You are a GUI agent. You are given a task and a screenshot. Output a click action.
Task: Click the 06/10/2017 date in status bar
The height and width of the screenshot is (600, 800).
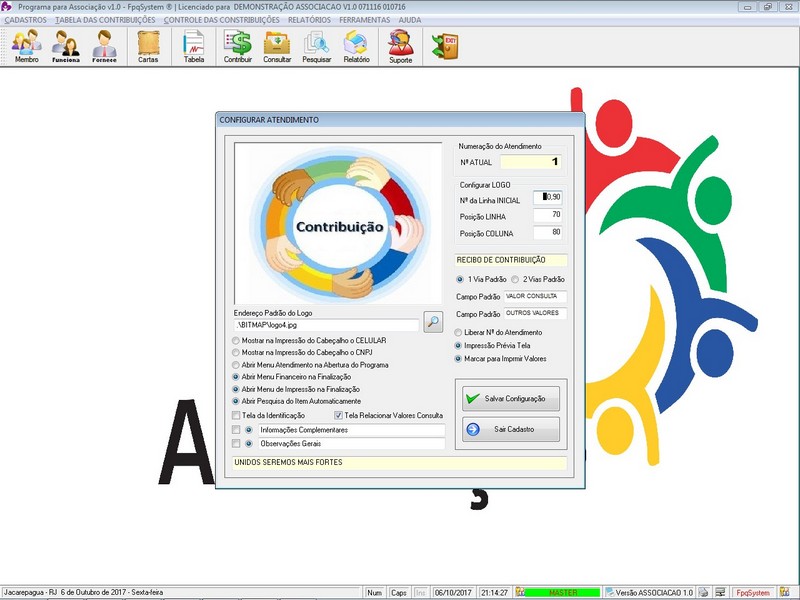click(454, 592)
